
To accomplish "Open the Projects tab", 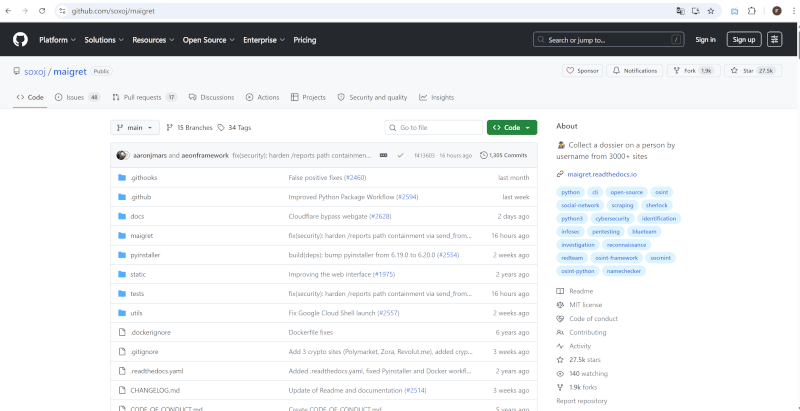I will [x=308, y=97].
